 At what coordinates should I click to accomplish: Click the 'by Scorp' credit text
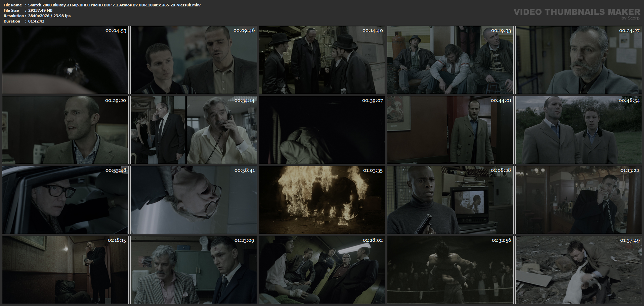click(x=631, y=18)
